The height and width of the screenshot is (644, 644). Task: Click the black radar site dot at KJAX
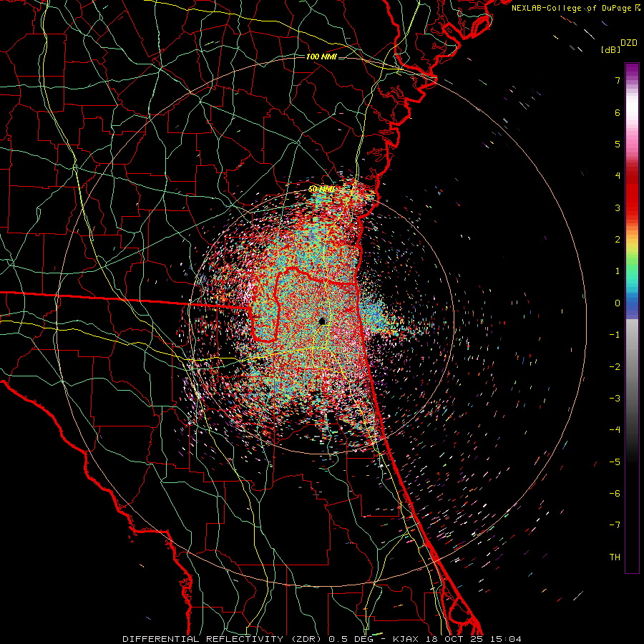click(x=323, y=321)
